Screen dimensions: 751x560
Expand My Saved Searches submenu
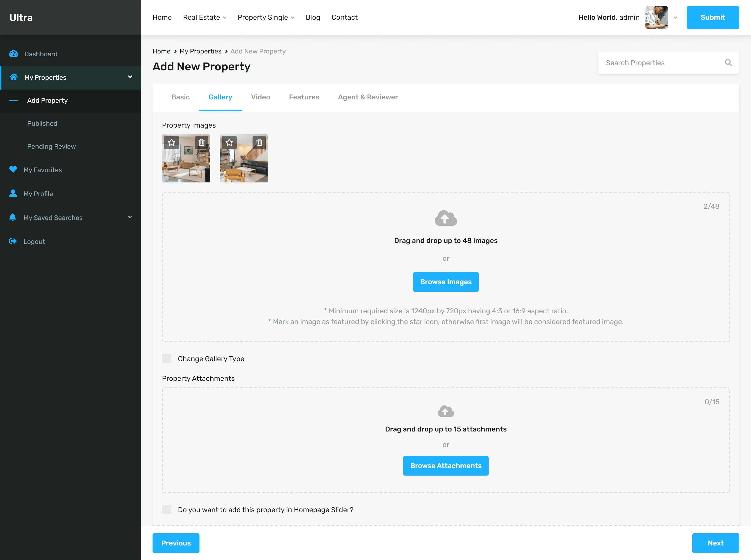point(130,217)
